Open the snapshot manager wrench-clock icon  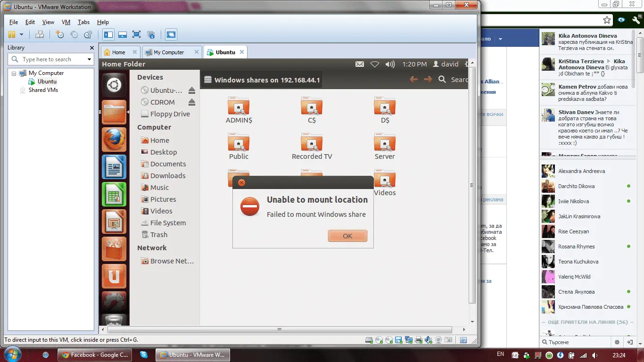88,34
